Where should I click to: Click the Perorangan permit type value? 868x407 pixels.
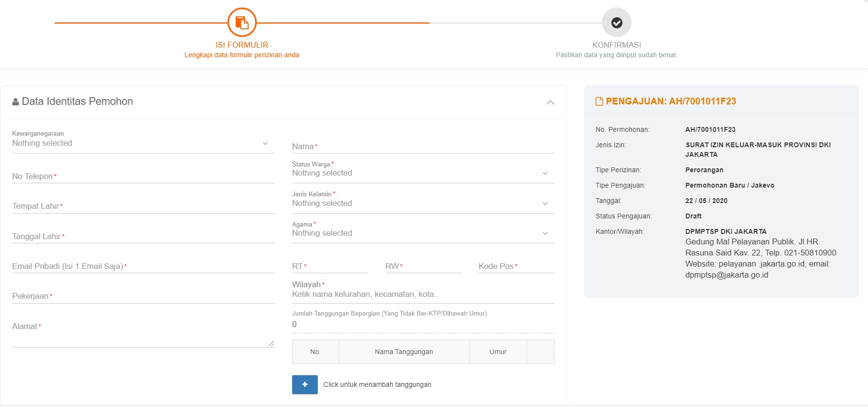[704, 170]
